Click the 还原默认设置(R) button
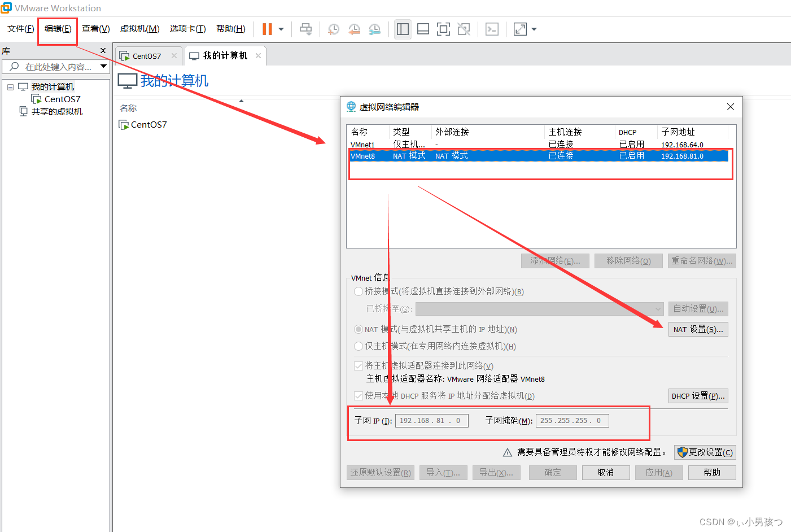Image resolution: width=791 pixels, height=532 pixels. [x=381, y=473]
